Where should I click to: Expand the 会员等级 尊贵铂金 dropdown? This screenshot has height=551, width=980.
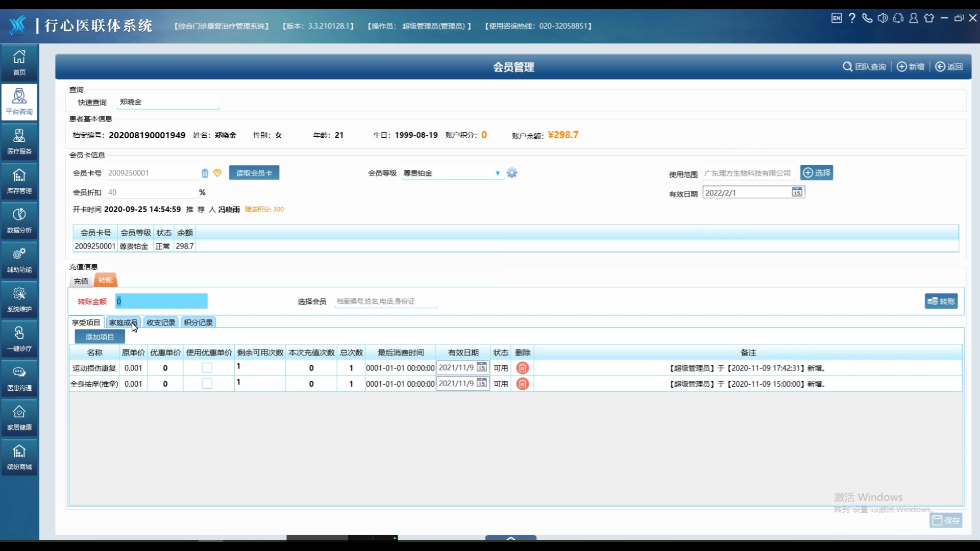[497, 173]
